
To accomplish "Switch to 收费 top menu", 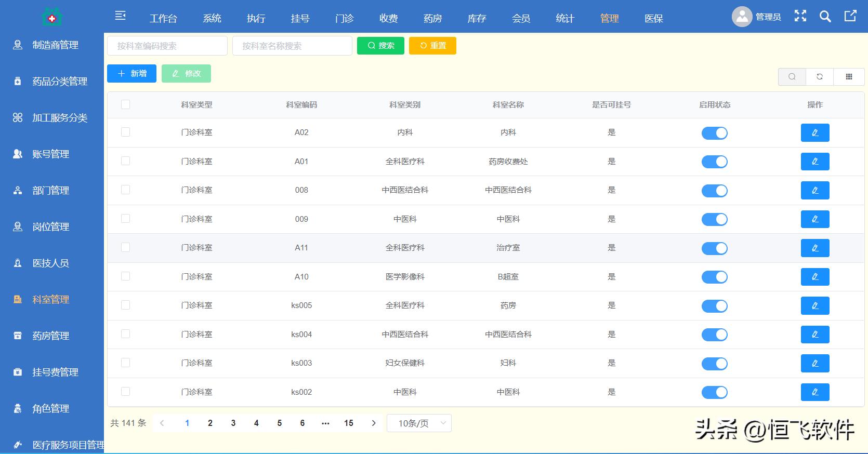I will (389, 19).
